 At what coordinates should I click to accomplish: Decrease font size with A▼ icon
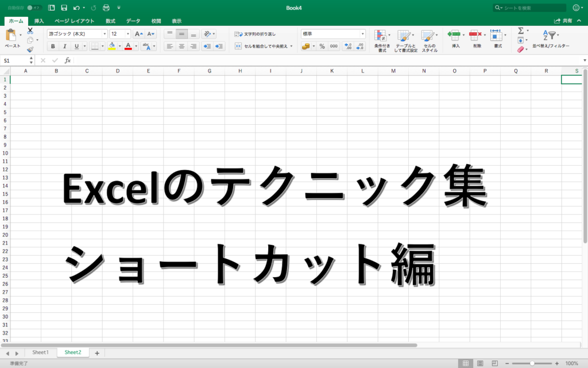point(151,34)
